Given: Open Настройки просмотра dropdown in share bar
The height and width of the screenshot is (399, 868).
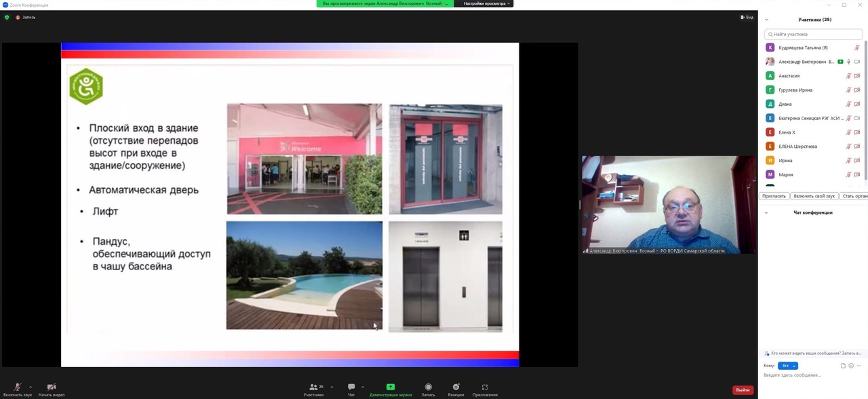Looking at the screenshot, I should 486,3.
